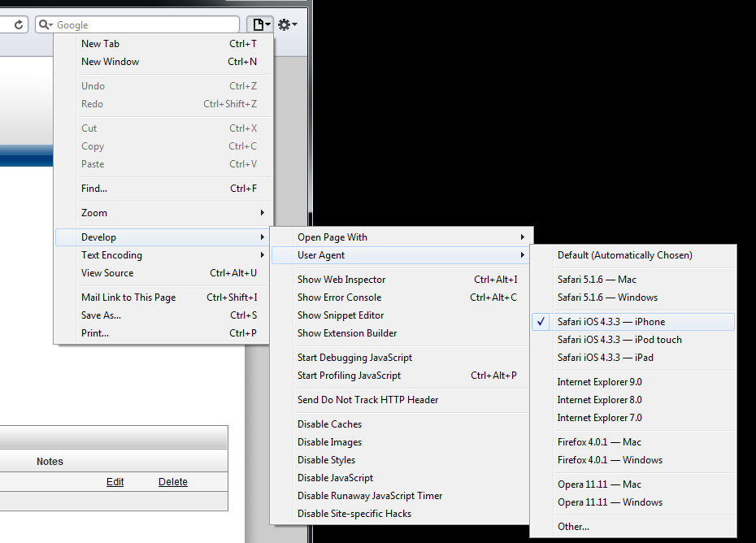Click the Notes column header
Screen dimensions: 756x543
(x=50, y=462)
